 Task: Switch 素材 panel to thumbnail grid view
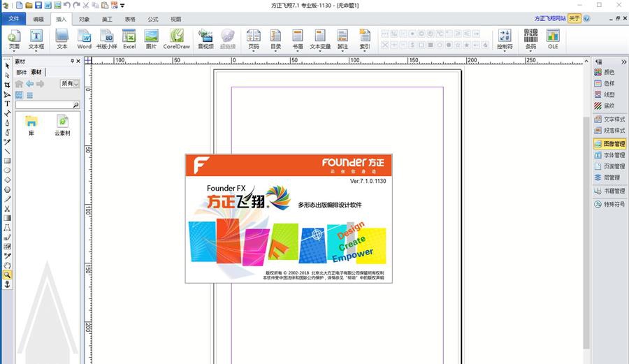[x=19, y=96]
